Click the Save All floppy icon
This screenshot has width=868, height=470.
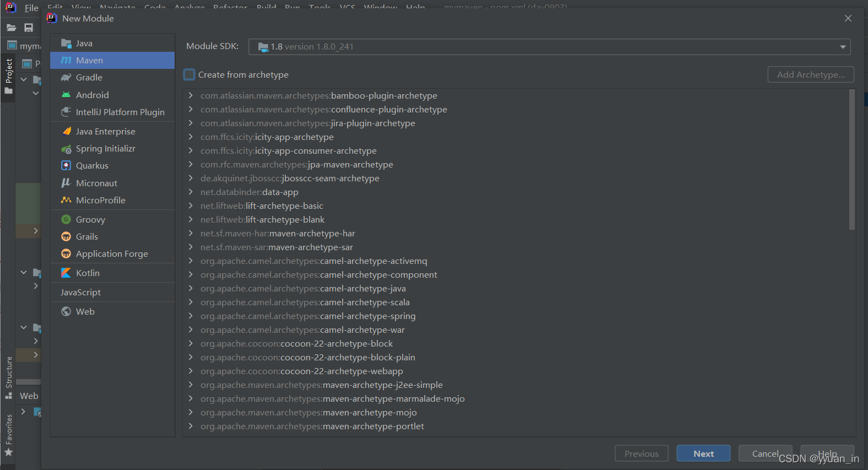click(x=29, y=28)
